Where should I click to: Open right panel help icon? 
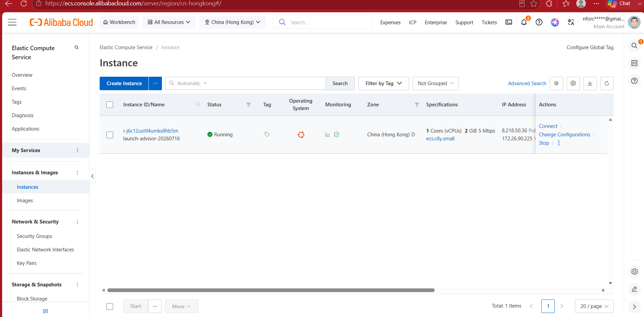point(634,81)
